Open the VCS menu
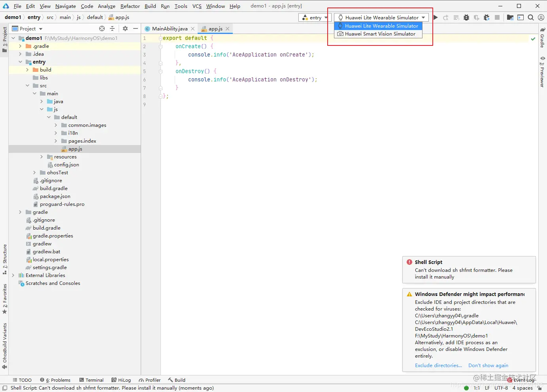This screenshot has width=547, height=392. pyautogui.click(x=197, y=6)
